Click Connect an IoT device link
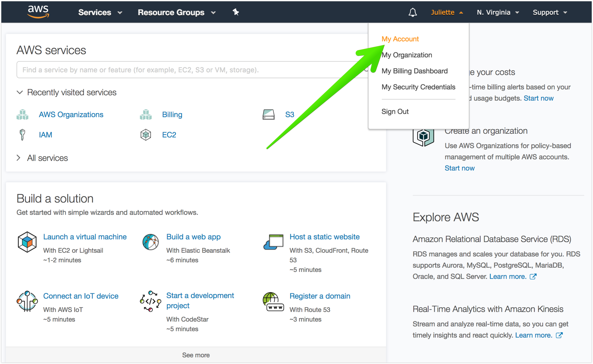593x364 pixels. [x=81, y=296]
